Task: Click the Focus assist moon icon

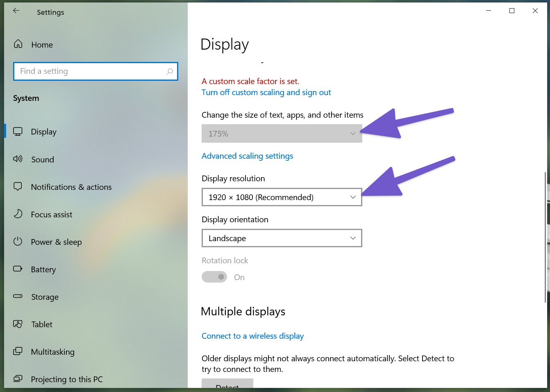Action: coord(18,214)
